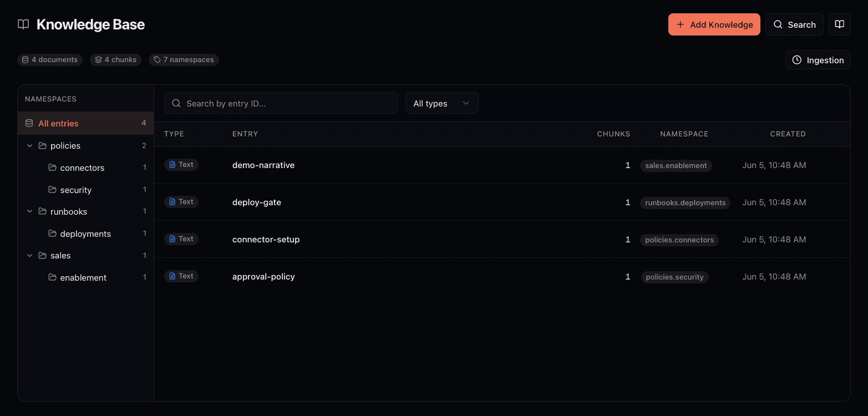Click the folder icon beside sales
The width and height of the screenshot is (868, 416).
coord(43,255)
